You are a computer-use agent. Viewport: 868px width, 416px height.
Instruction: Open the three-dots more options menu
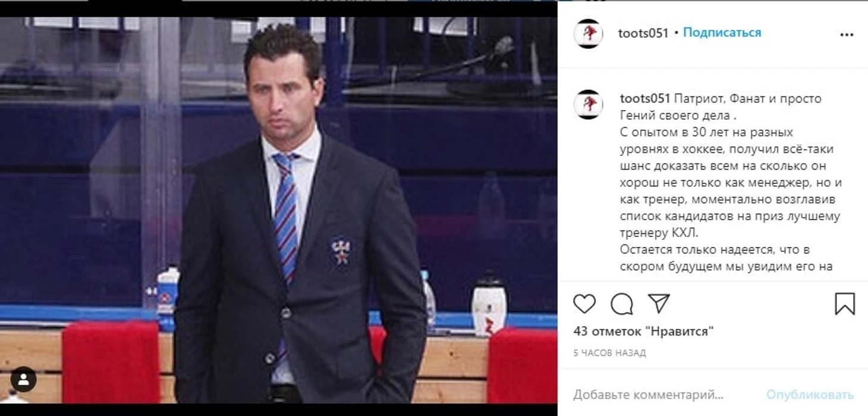pyautogui.click(x=847, y=35)
